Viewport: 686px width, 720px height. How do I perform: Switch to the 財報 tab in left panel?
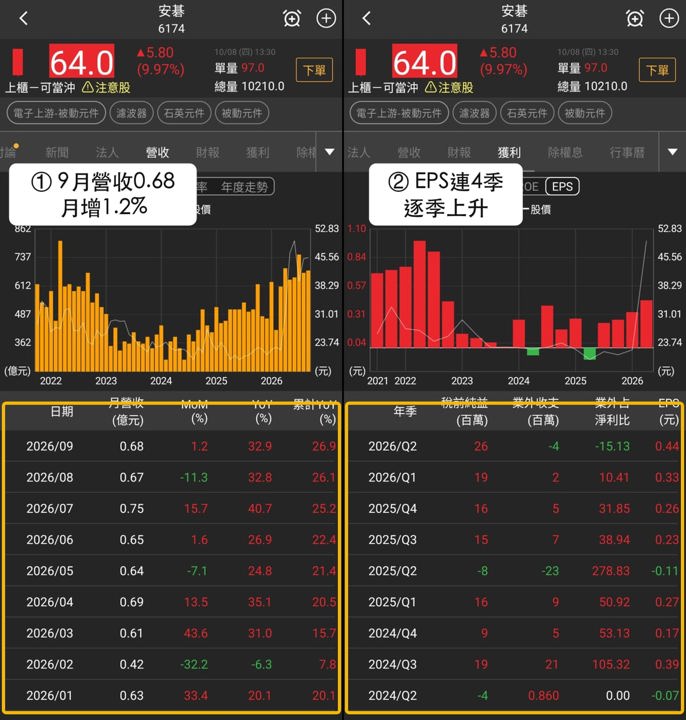tap(208, 152)
